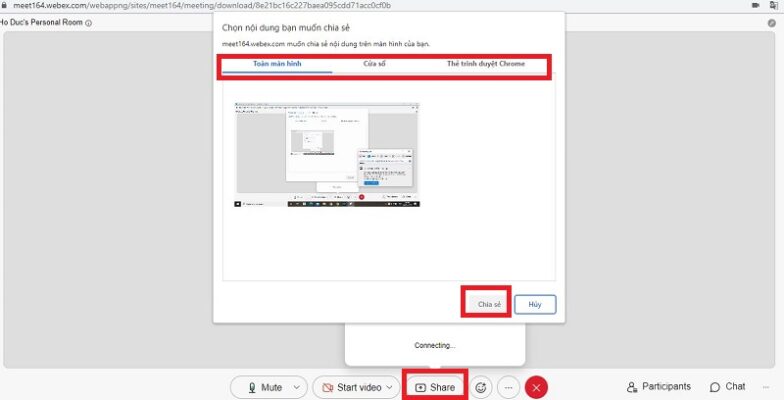784x400 pixels.
Task: Click the lock icon in address bar
Action: tap(5, 5)
